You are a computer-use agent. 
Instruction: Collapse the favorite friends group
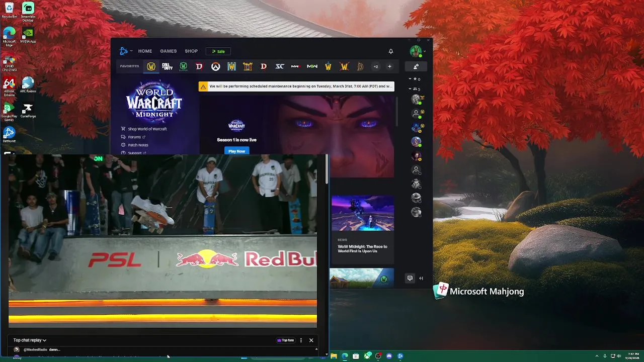click(x=415, y=79)
